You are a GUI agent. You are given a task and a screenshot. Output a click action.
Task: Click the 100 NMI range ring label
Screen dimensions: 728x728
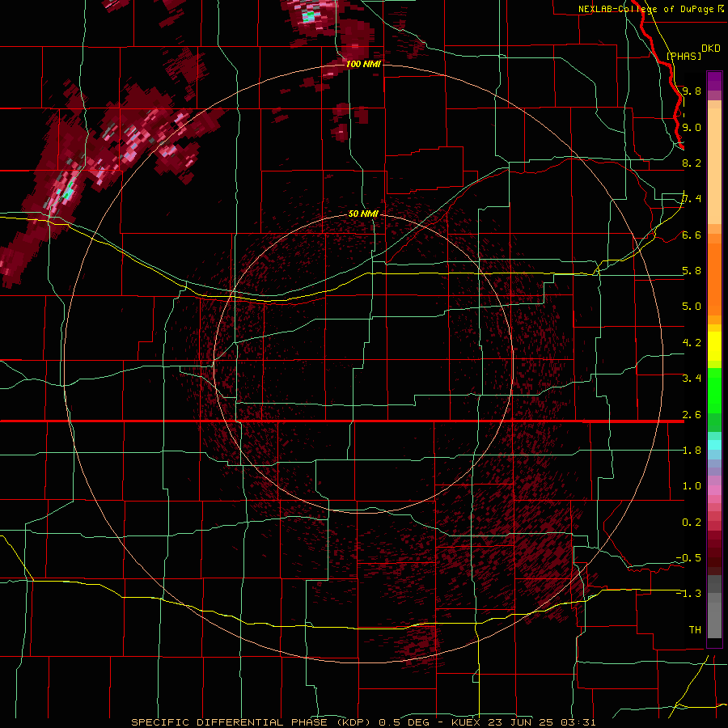(x=363, y=64)
